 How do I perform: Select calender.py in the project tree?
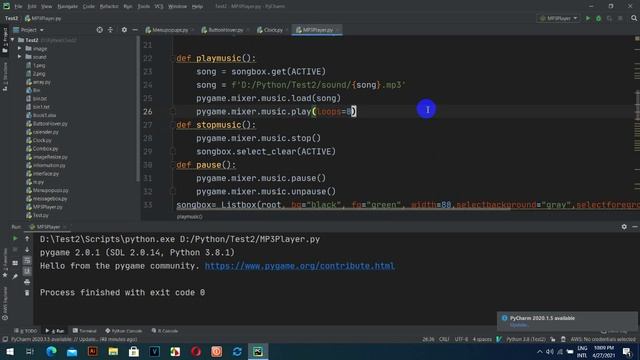tap(42, 132)
